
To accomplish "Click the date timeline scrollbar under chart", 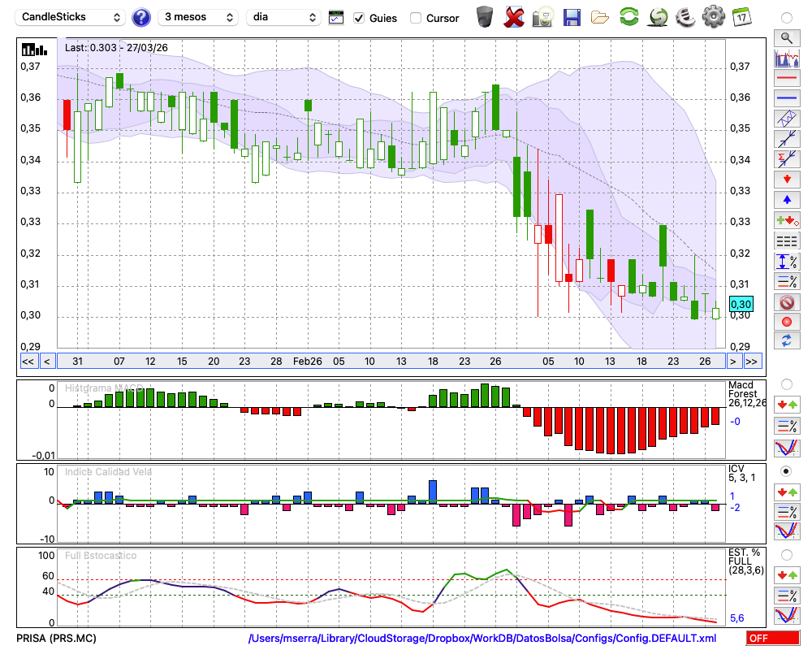I will 390,362.
